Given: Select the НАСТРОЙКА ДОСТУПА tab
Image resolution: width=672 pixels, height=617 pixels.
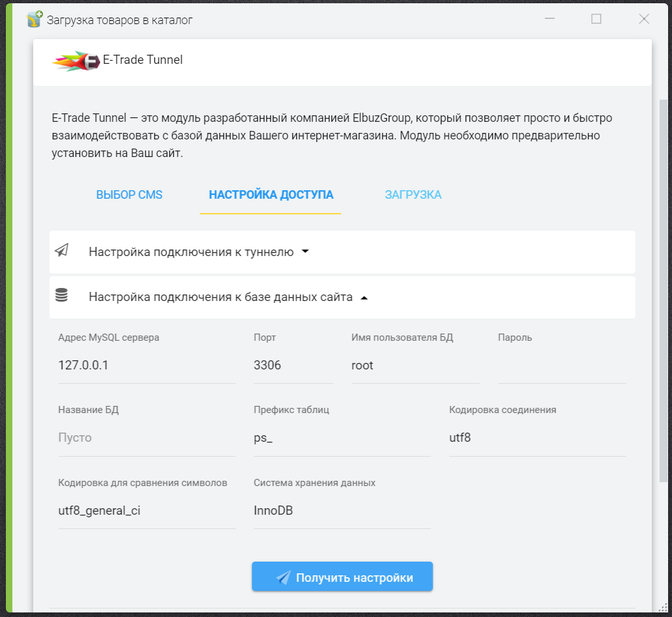Looking at the screenshot, I should pyautogui.click(x=271, y=195).
